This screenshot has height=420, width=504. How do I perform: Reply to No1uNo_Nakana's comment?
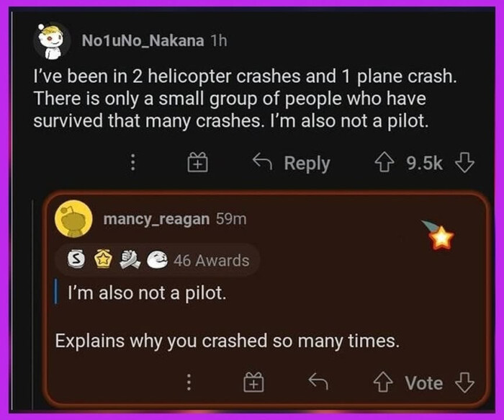click(291, 163)
